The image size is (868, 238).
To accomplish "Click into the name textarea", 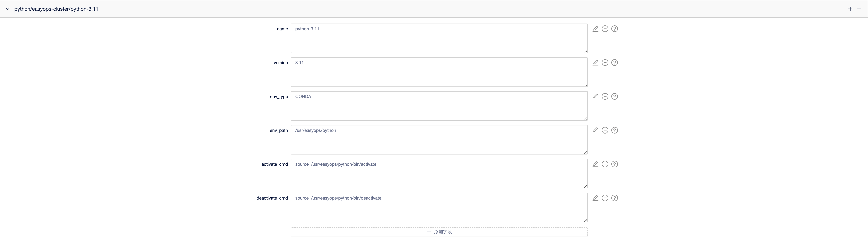I will click(x=439, y=38).
